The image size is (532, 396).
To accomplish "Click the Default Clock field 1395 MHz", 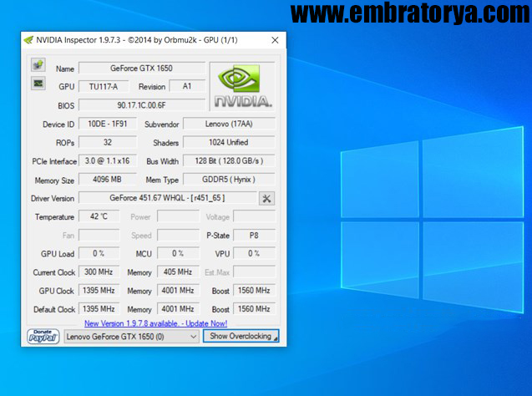I will (x=99, y=309).
